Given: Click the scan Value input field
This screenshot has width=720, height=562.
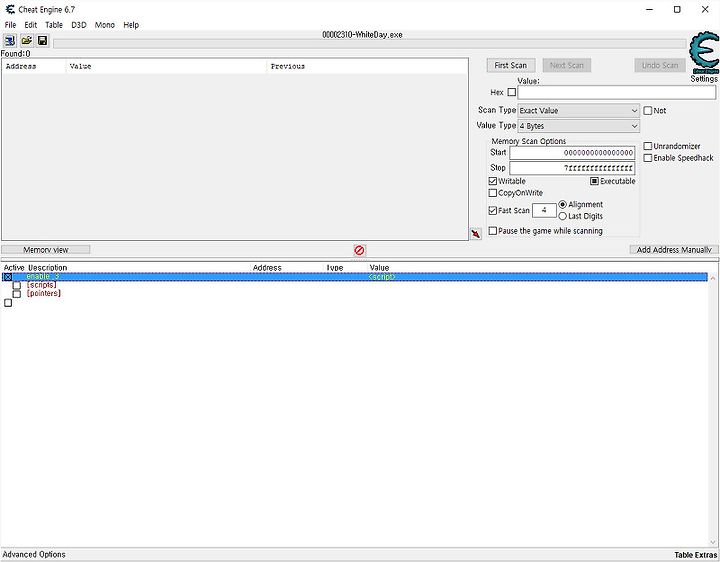Looking at the screenshot, I should point(616,92).
